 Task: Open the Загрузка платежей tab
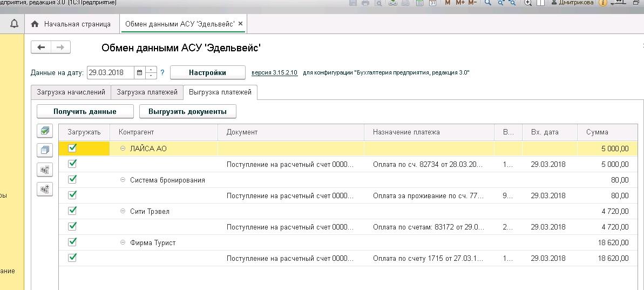click(x=147, y=92)
